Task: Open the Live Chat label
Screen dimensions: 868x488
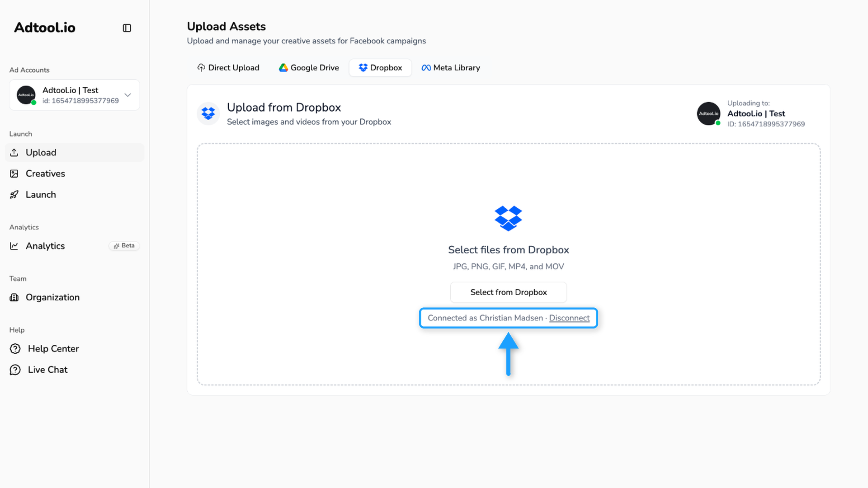Action: coord(47,370)
